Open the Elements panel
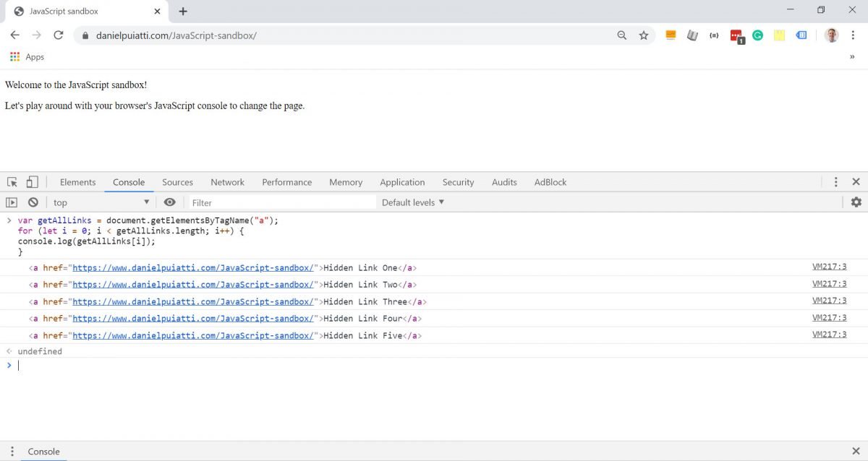The width and height of the screenshot is (868, 461). coord(77,181)
